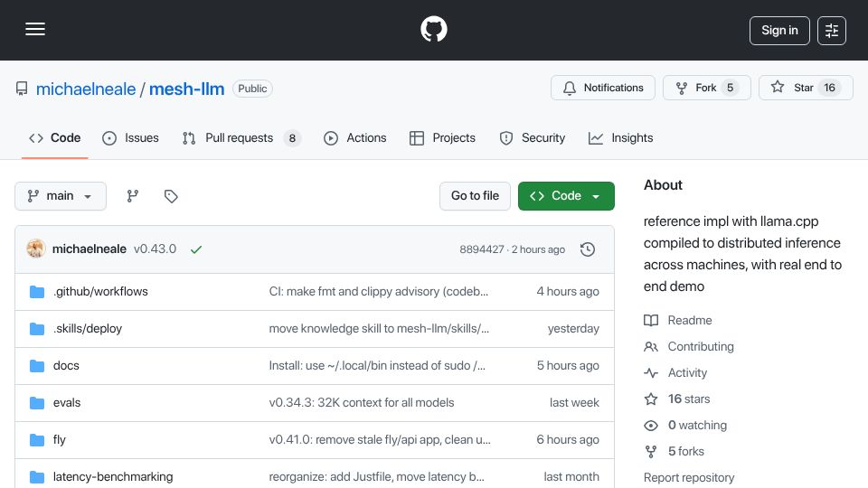Viewport: 868px width, 488px height.
Task: Go to the Actions tab
Action: [x=354, y=137]
